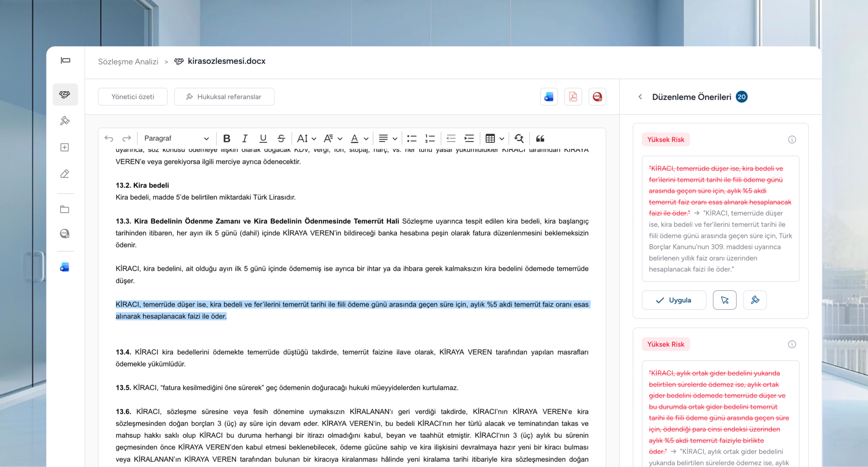The height and width of the screenshot is (467, 868).
Task: Undo the last edit
Action: (x=109, y=138)
